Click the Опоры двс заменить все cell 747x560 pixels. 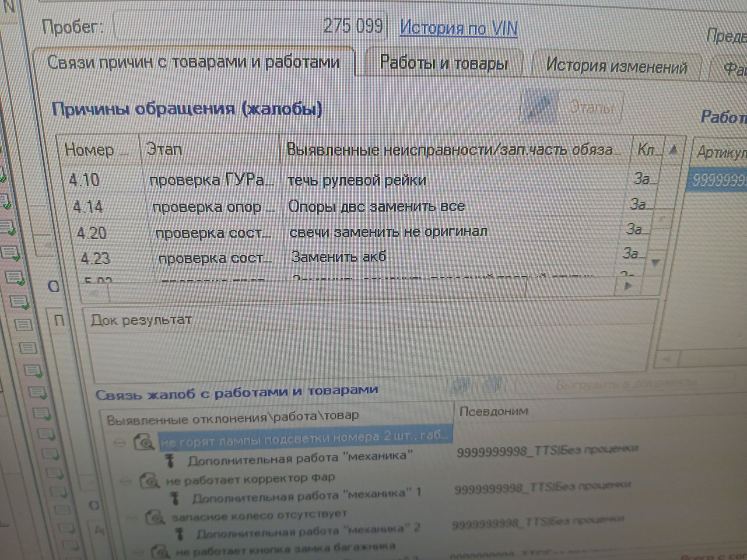coord(376,206)
